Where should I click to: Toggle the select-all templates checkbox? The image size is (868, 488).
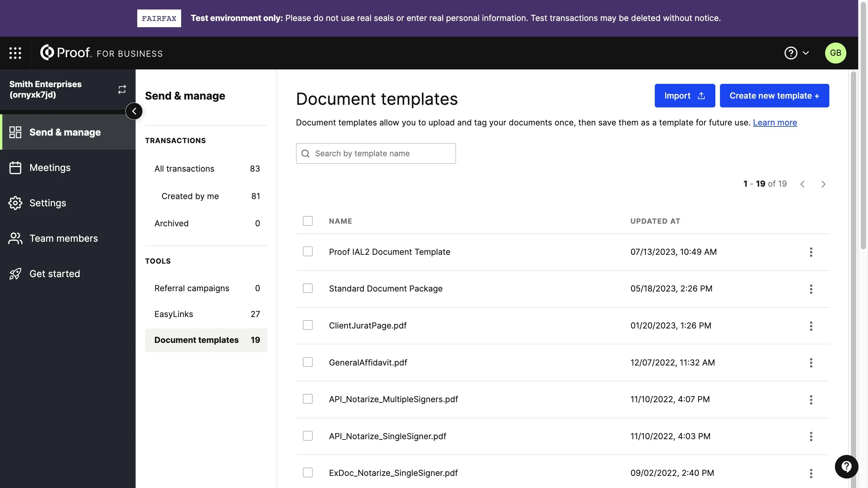click(307, 221)
